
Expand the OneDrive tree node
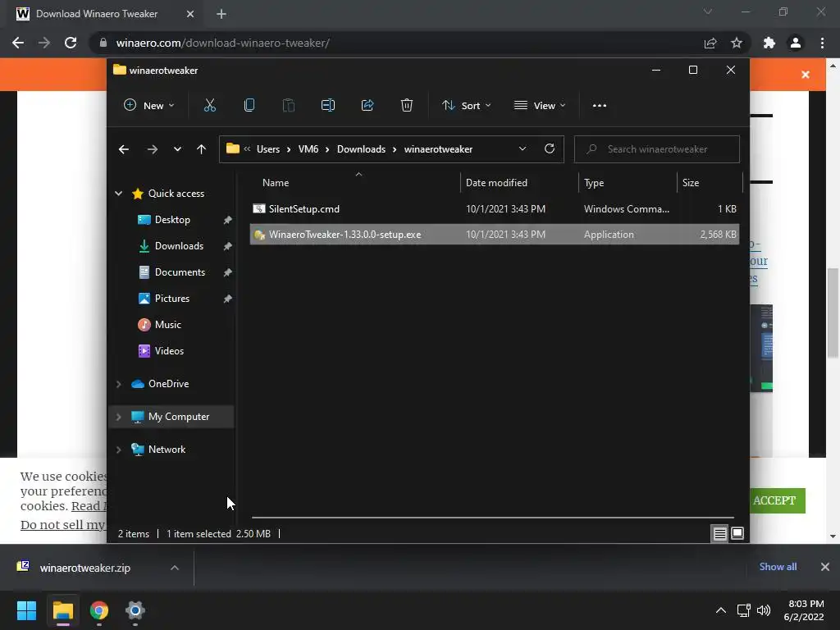[118, 384]
